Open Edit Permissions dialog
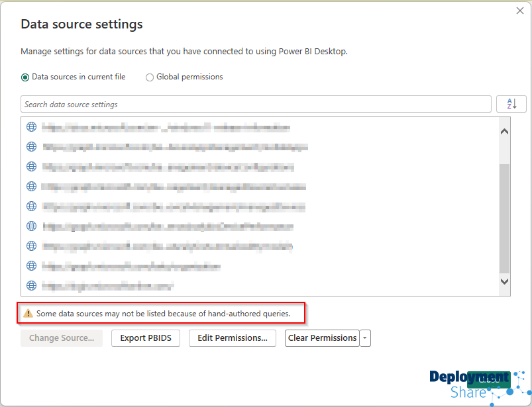 [x=232, y=338]
